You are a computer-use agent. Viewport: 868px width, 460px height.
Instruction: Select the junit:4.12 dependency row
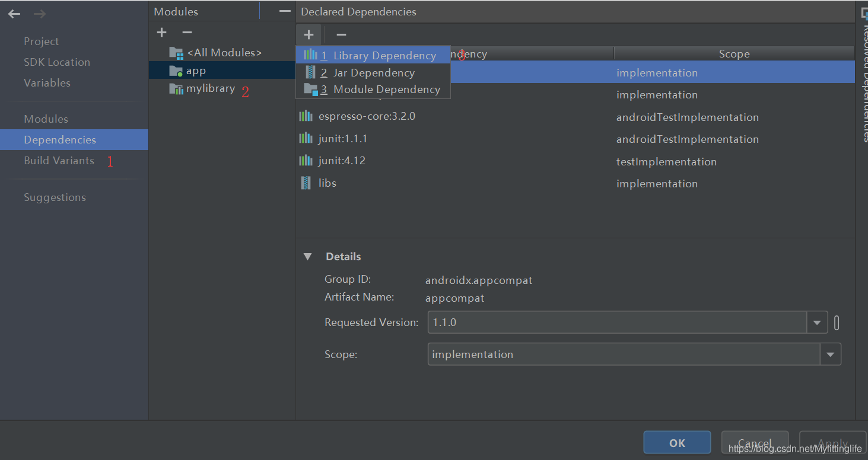575,161
